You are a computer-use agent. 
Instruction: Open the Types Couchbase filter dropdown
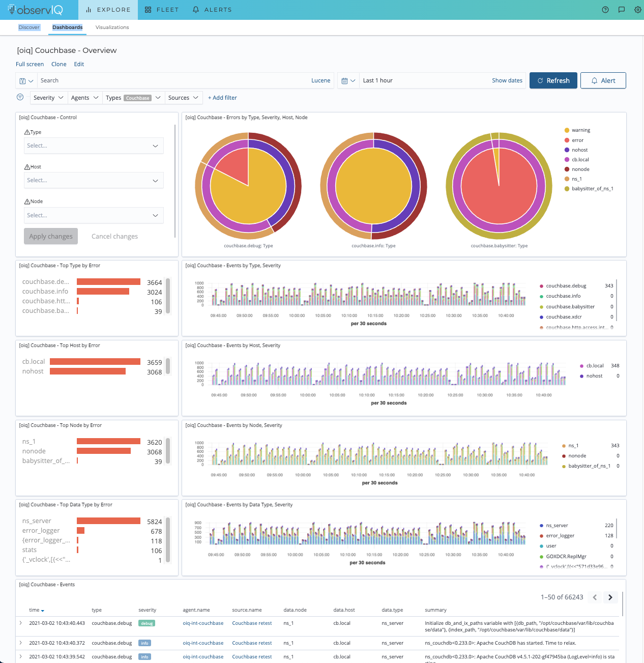pos(133,98)
